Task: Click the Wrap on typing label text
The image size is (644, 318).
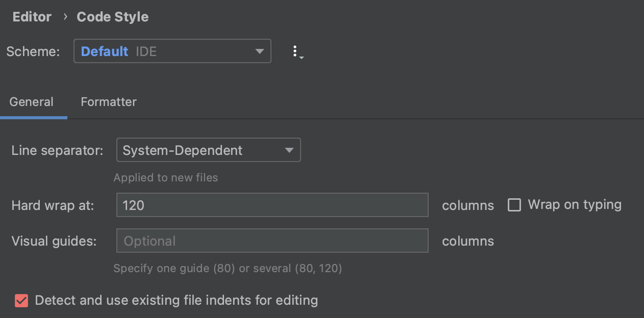Action: pos(575,205)
